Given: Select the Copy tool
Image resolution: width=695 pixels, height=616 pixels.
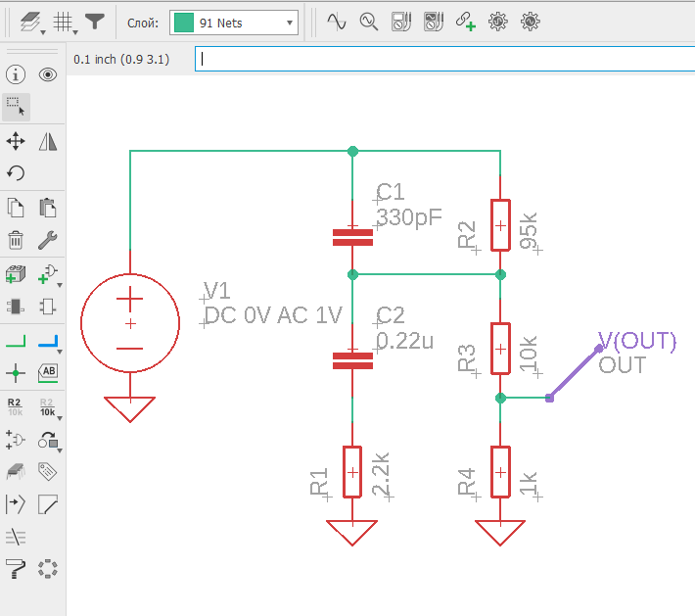Looking at the screenshot, I should point(16,208).
